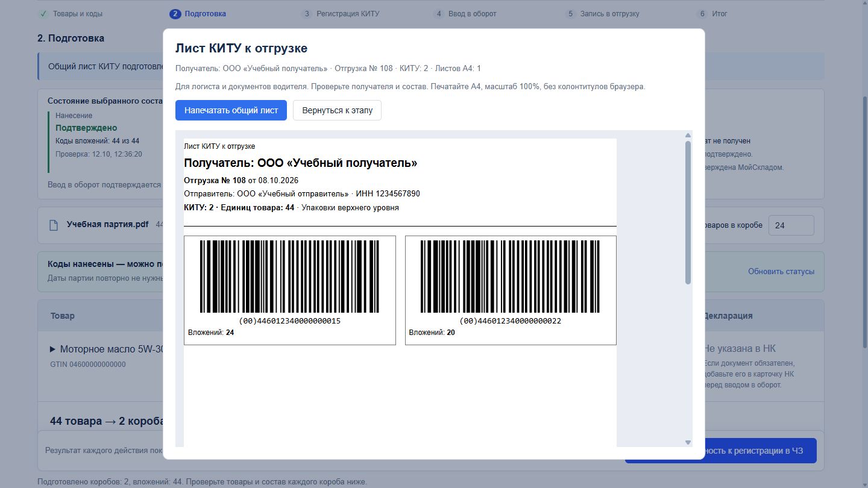Click the preview pane's scroll-down arrow
The height and width of the screenshot is (488, 868).
click(x=688, y=443)
